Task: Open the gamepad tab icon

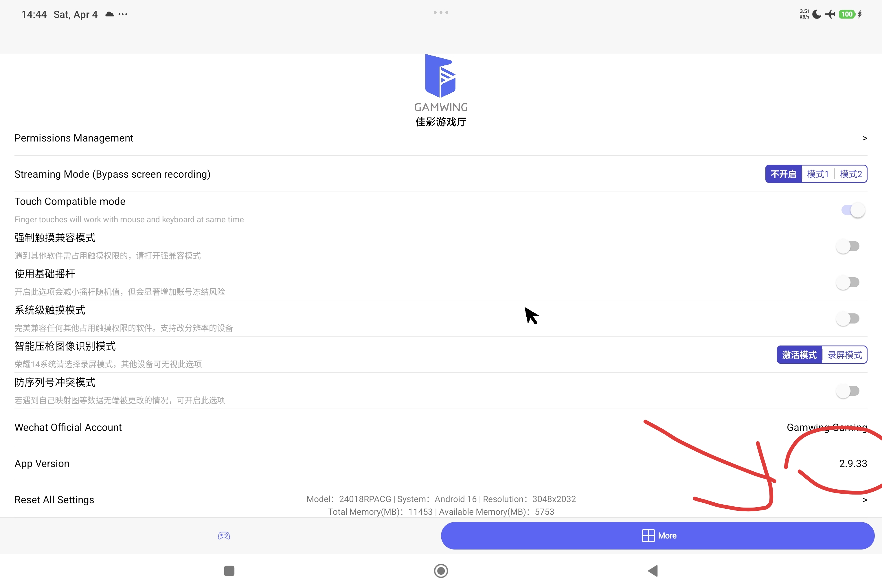Action: [224, 536]
